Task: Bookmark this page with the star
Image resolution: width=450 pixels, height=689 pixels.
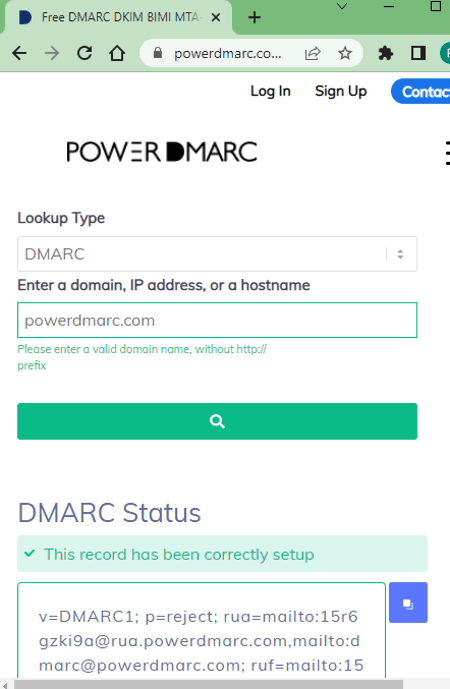Action: (x=345, y=54)
